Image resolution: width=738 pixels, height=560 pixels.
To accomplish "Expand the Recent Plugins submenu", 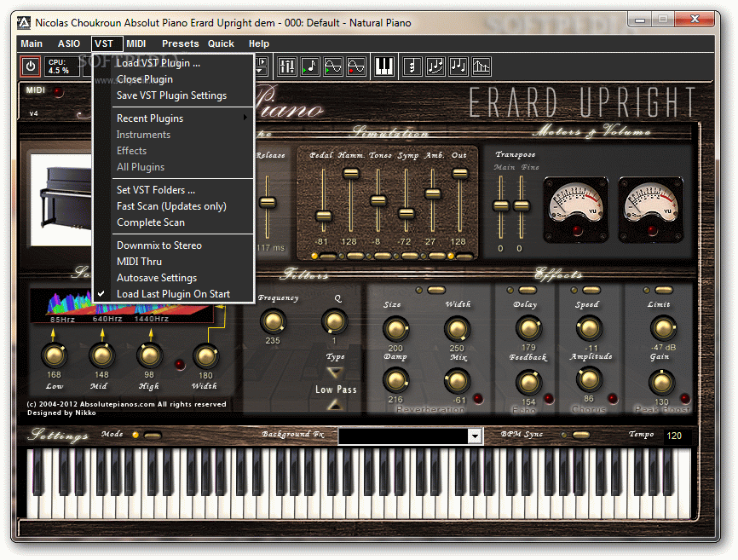I will tap(173, 118).
